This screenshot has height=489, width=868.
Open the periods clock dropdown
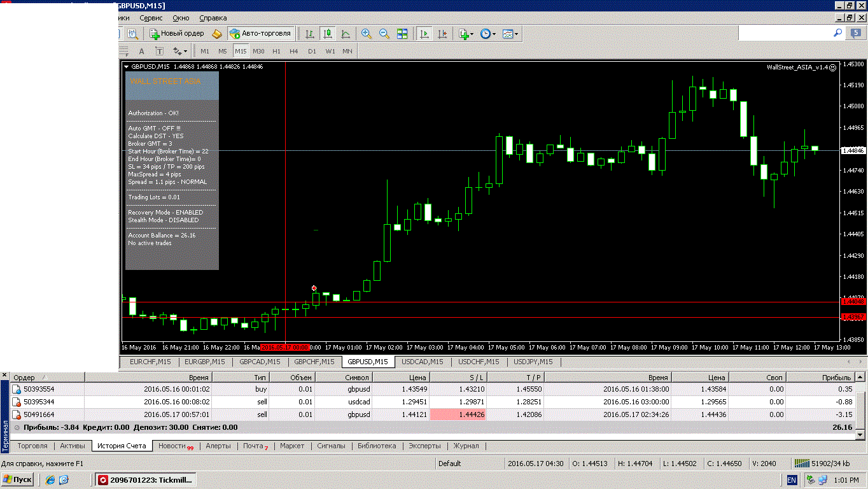pos(488,34)
